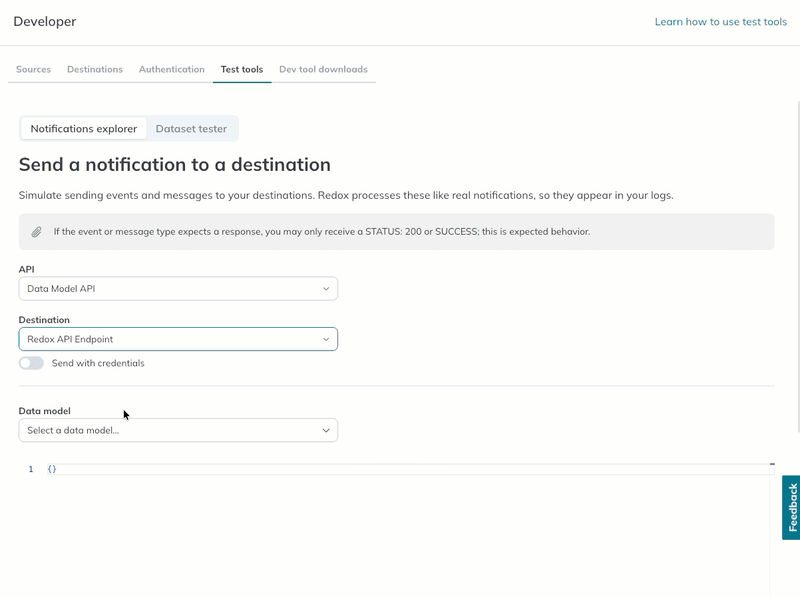The image size is (800, 597).
Task: Click the page vertical scrollbar
Action: tap(798, 265)
